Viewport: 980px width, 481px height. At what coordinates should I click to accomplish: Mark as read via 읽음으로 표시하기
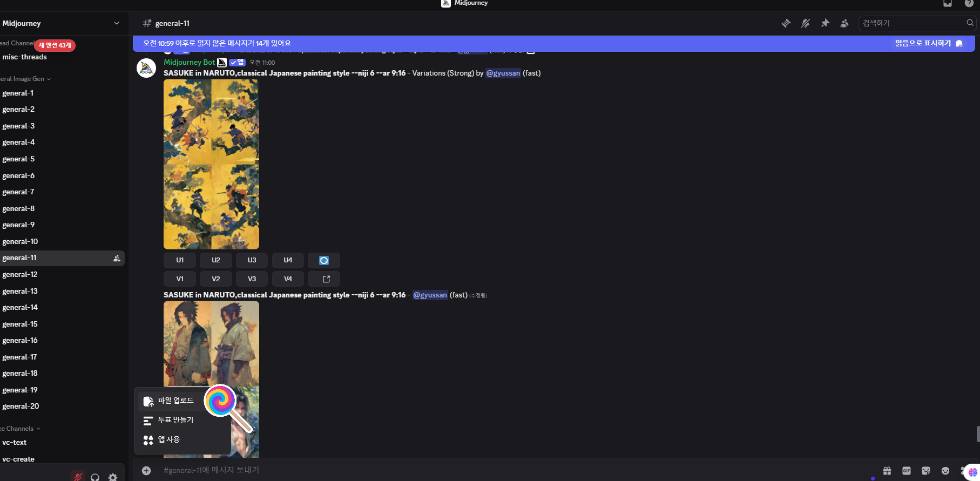(929, 43)
